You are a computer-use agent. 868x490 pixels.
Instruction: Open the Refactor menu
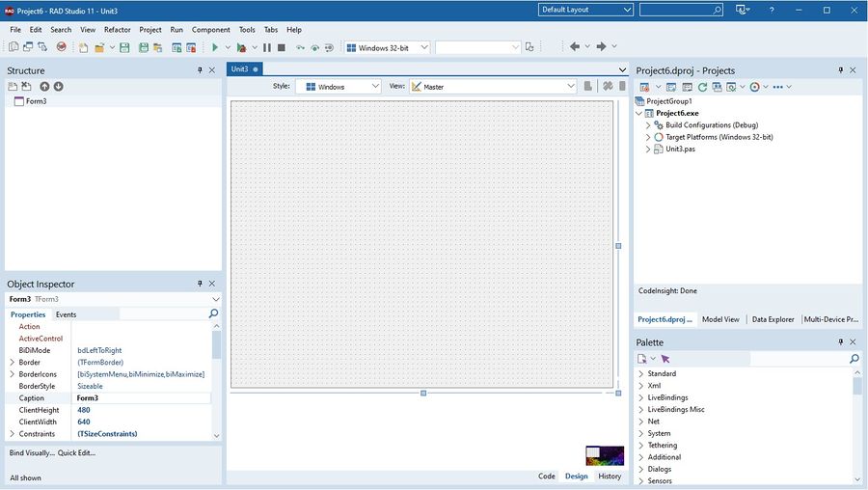118,29
